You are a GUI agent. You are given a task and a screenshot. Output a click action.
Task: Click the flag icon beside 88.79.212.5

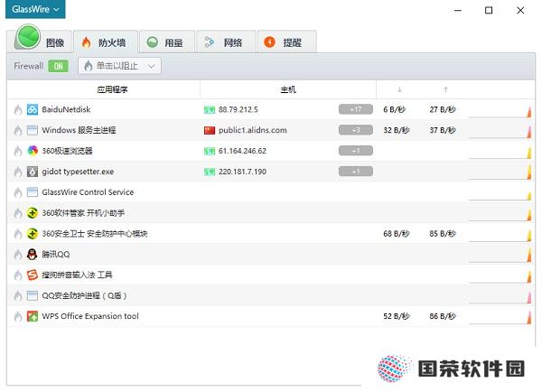pyautogui.click(x=210, y=110)
